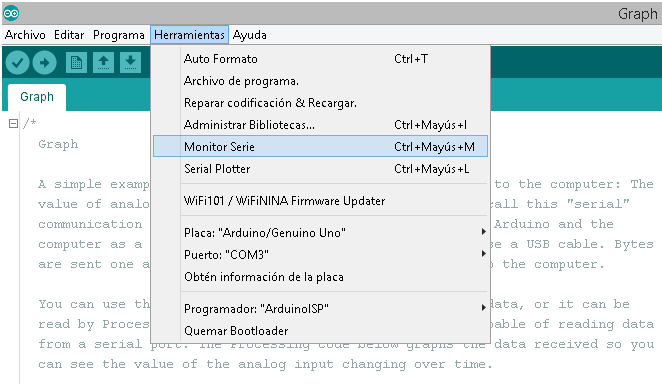Open the Editar menu
The image size is (662, 384).
(69, 35)
